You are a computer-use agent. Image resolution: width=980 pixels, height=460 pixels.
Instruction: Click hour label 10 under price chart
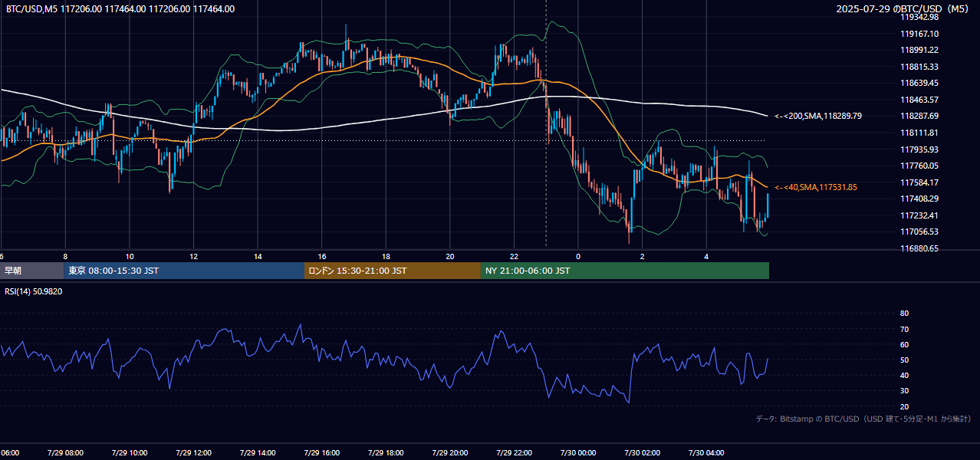click(x=130, y=256)
